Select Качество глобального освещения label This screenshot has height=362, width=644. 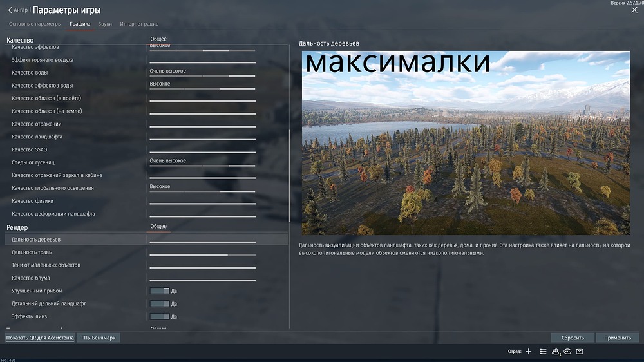pos(53,188)
